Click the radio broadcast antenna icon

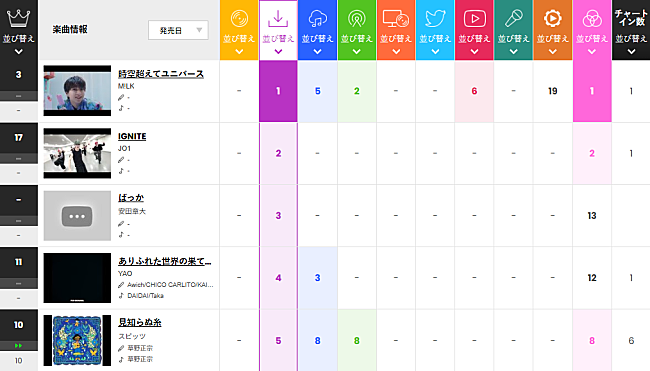(357, 19)
